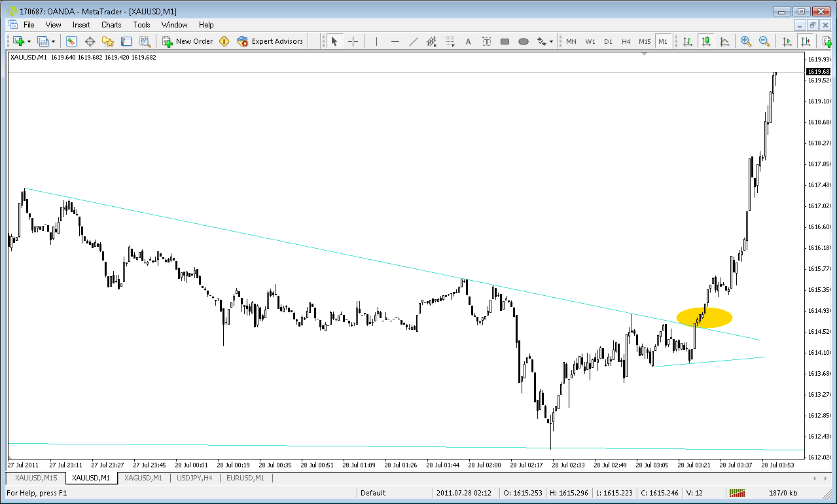This screenshot has width=837, height=504.
Task: Switch chart to candlestick mode
Action: tap(705, 41)
